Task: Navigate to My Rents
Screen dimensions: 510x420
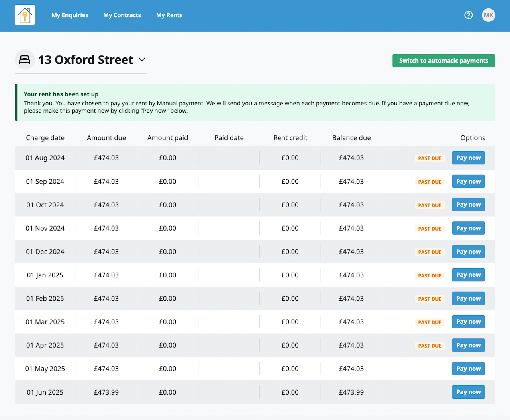Action: point(169,15)
